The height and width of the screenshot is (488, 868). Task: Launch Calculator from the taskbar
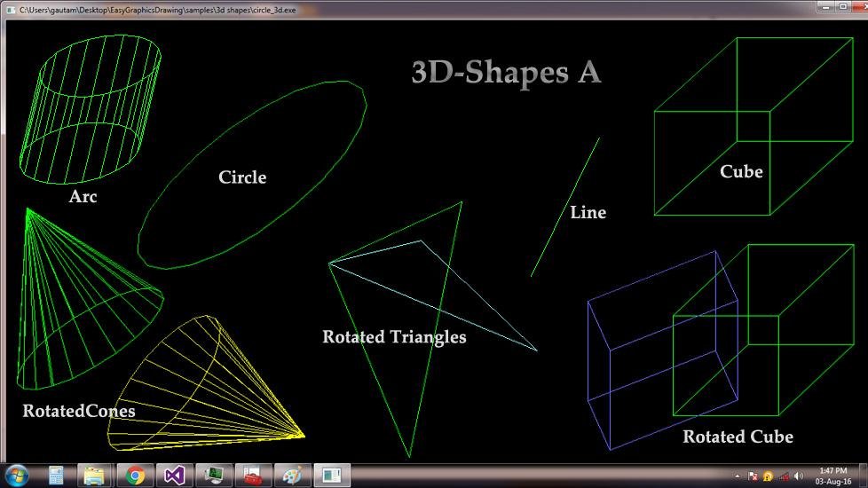[56, 476]
